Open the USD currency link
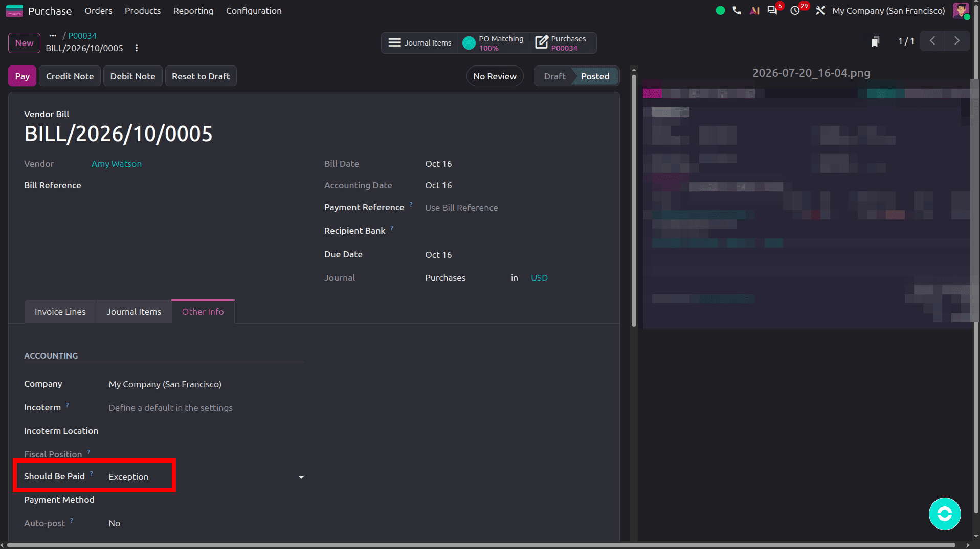The width and height of the screenshot is (980, 549). [x=539, y=278]
